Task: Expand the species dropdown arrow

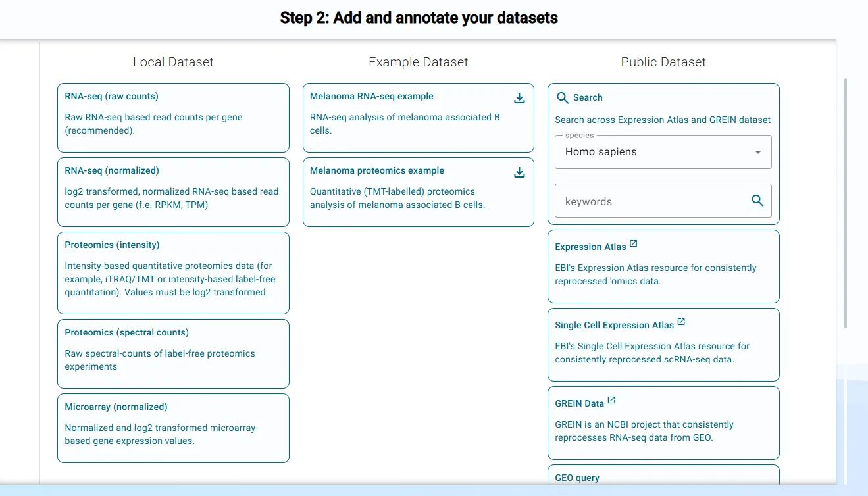Action: [x=757, y=152]
